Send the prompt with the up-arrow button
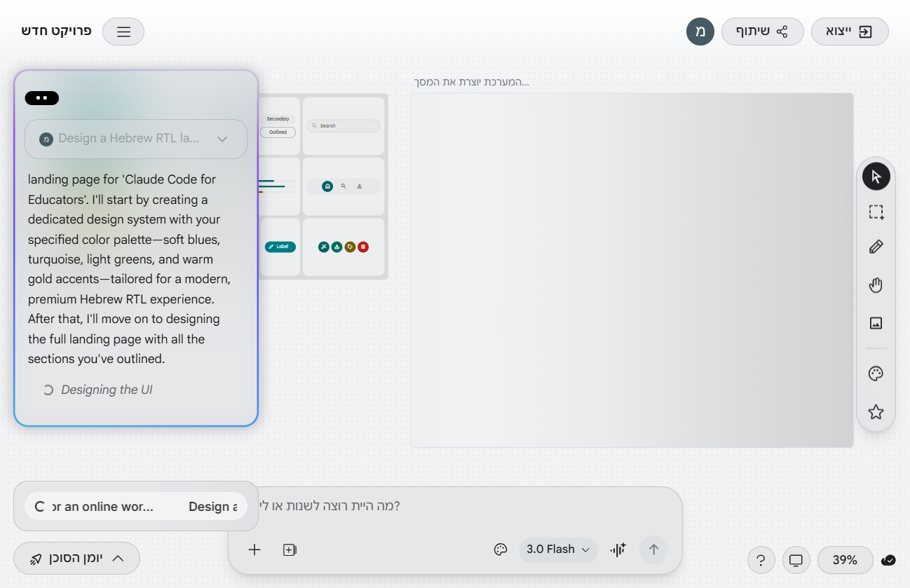 (x=653, y=549)
